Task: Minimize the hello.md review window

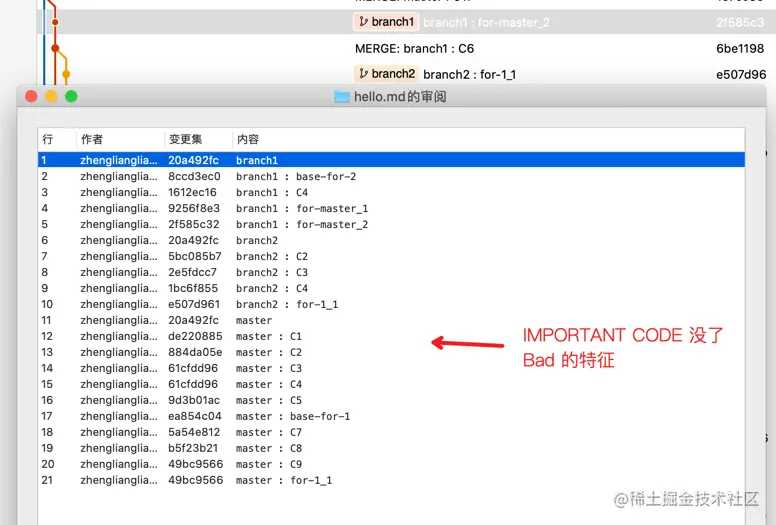Action: click(51, 96)
